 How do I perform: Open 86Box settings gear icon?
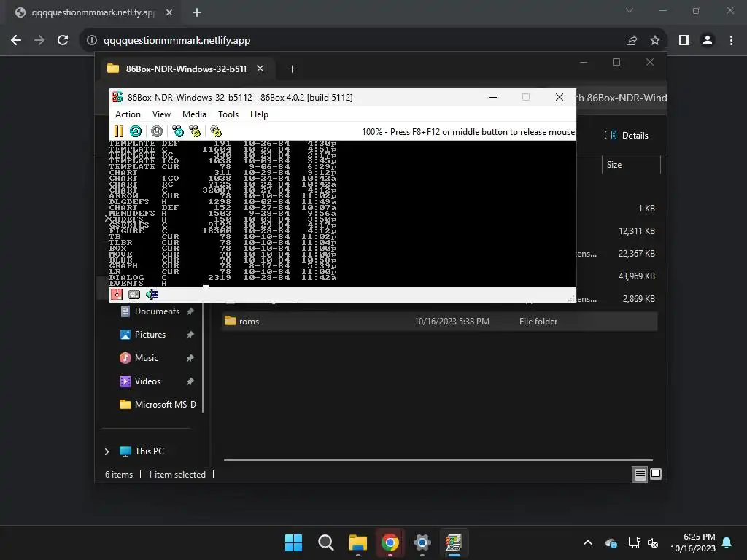coord(216,131)
